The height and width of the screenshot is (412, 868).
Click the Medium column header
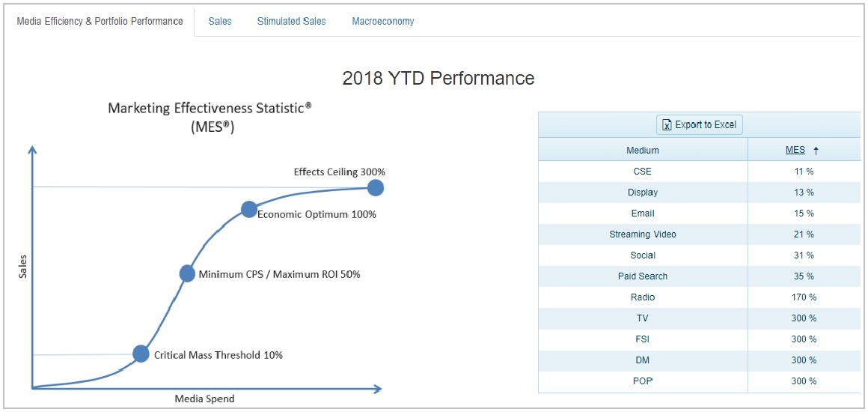(643, 151)
